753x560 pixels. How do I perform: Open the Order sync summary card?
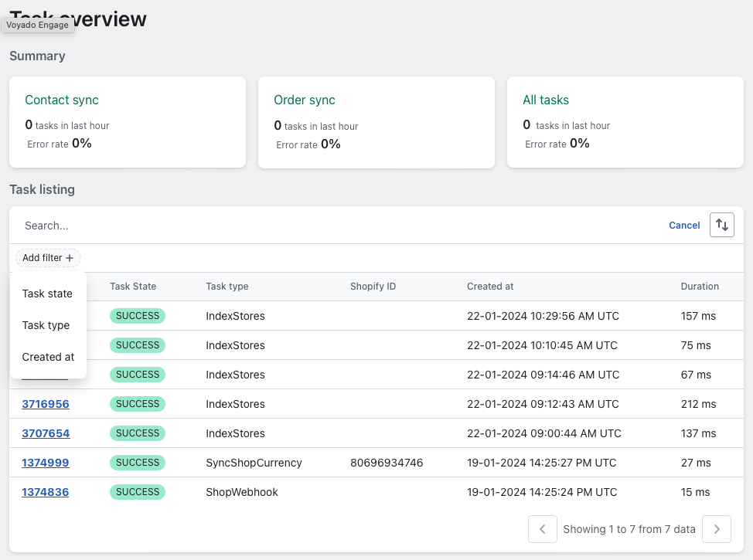[x=376, y=122]
